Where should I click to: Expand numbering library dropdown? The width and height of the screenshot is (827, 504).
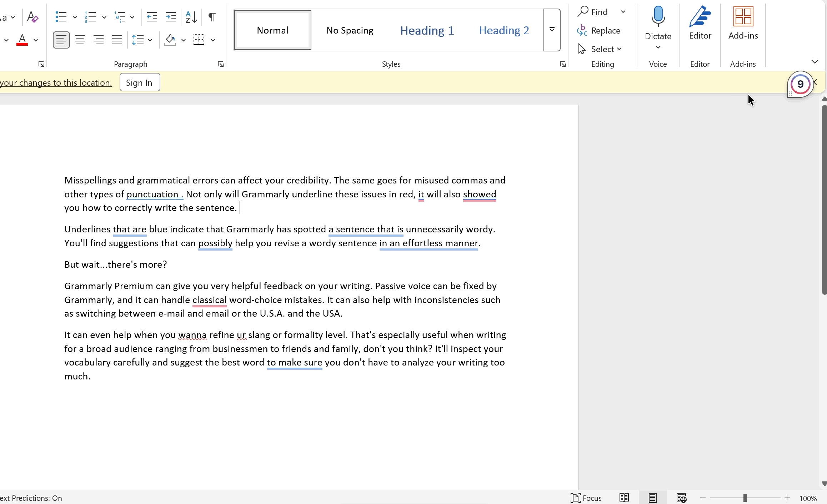104,17
